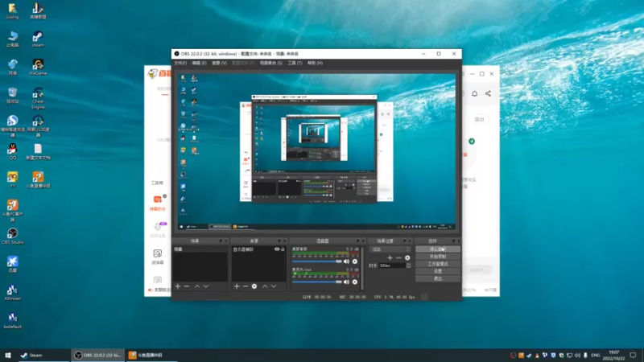
Task: Open Settings from the Controls panel
Action: [438, 271]
